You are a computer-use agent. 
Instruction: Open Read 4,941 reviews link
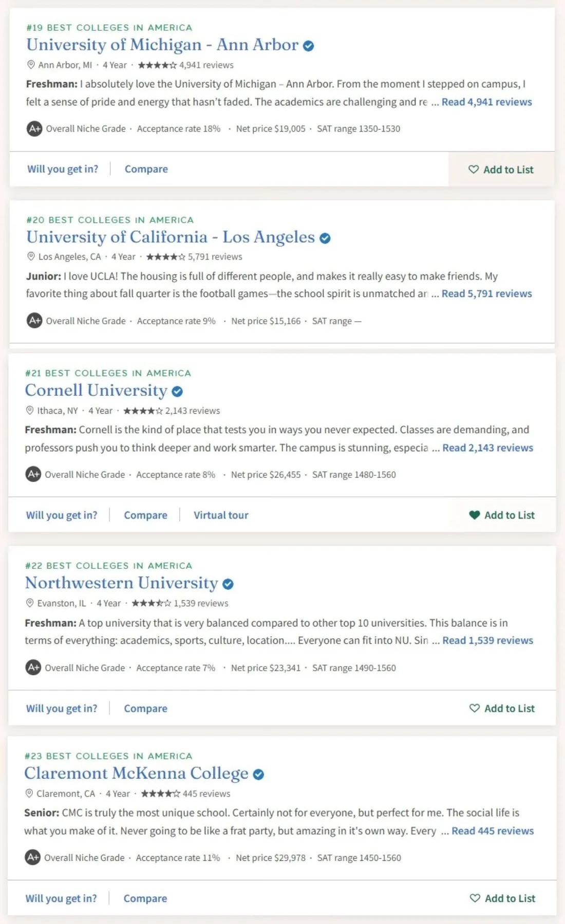point(486,102)
